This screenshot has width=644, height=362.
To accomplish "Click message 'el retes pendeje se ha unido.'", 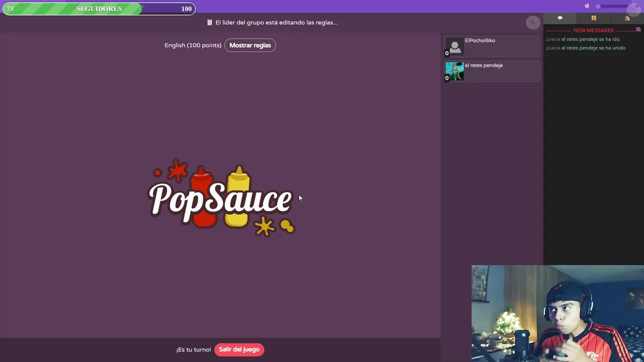I will (594, 48).
